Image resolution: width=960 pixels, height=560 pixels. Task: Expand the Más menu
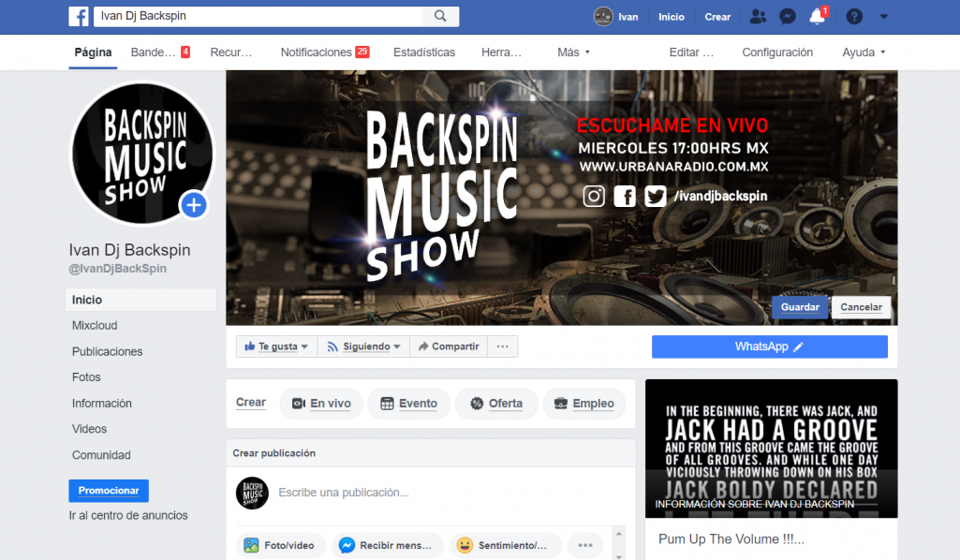(x=573, y=52)
